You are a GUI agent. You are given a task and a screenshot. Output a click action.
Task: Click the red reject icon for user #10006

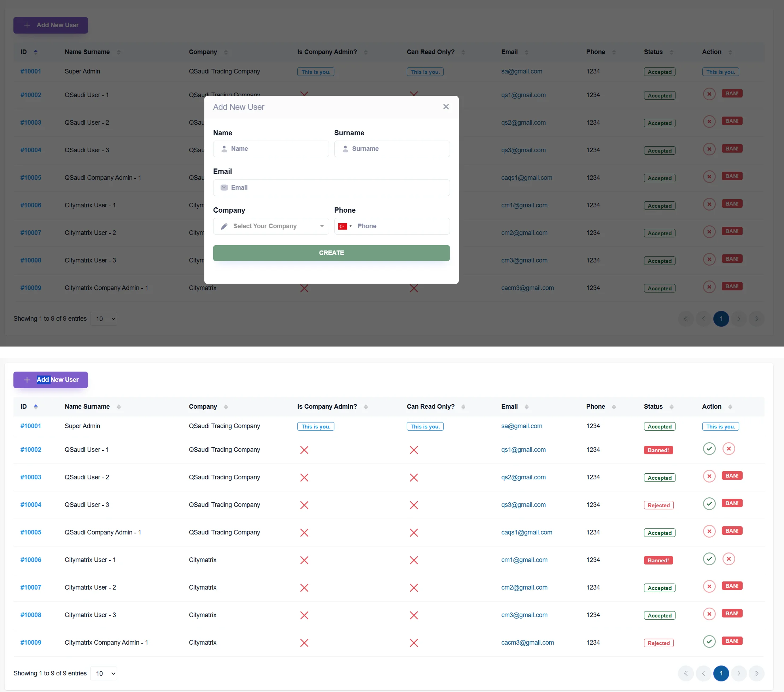pos(729,559)
